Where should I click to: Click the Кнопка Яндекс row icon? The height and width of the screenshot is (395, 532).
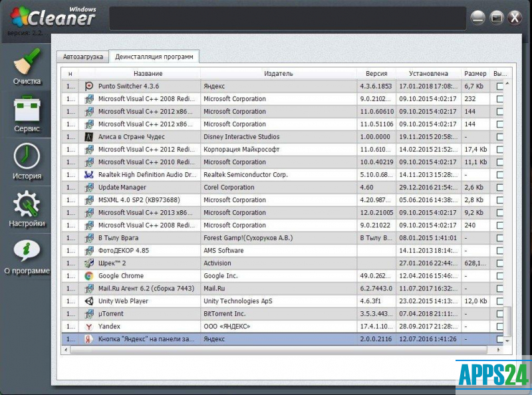coord(89,339)
